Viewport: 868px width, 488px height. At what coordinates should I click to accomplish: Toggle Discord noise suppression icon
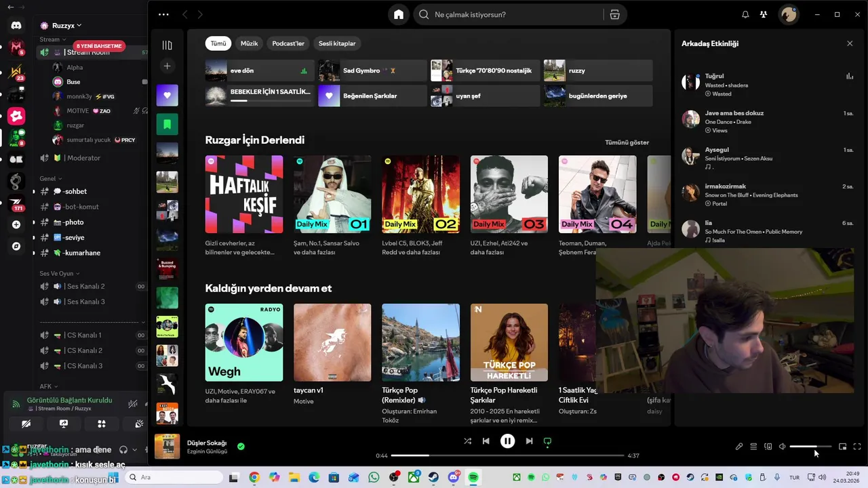pyautogui.click(x=133, y=403)
